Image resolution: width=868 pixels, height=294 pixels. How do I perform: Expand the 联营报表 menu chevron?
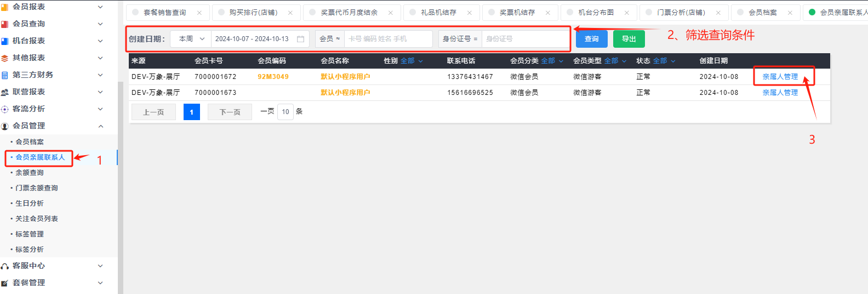pyautogui.click(x=100, y=92)
